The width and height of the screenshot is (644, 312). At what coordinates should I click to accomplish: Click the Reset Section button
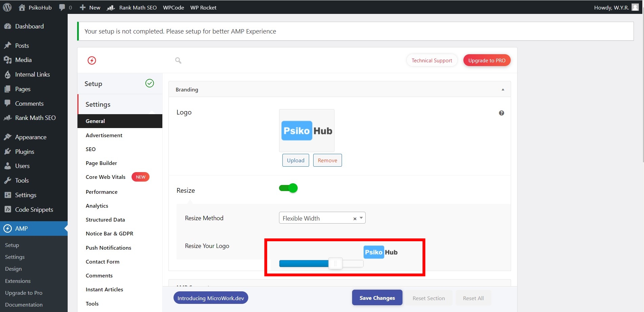pos(429,298)
